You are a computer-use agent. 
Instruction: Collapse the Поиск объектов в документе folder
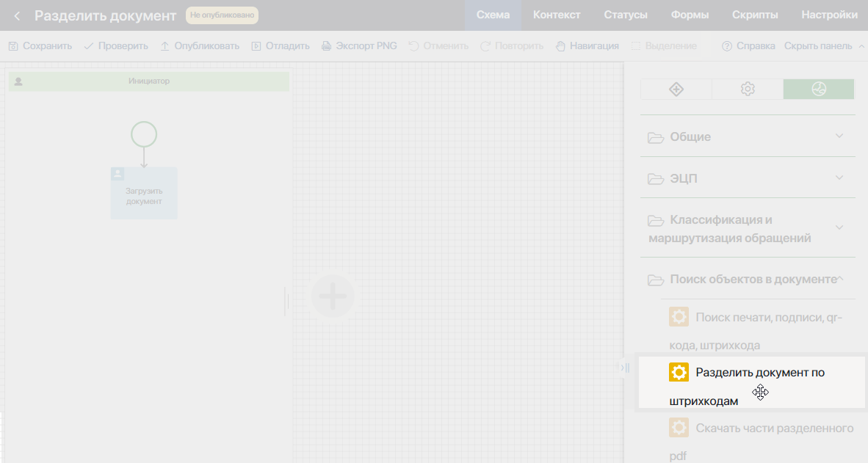click(748, 280)
